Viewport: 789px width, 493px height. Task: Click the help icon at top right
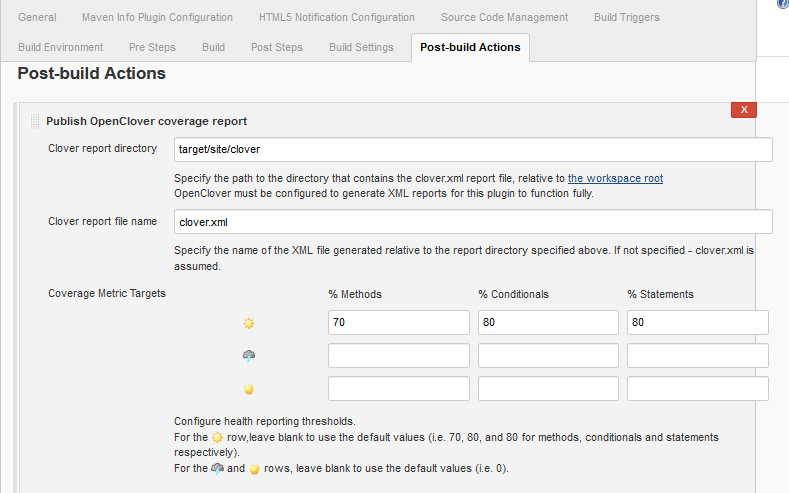point(782,4)
